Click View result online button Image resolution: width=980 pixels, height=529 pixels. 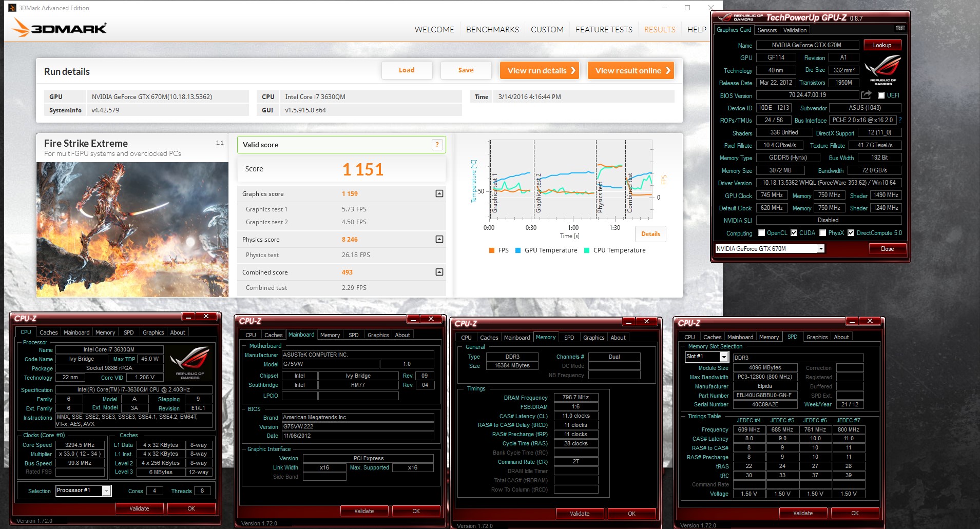point(631,70)
